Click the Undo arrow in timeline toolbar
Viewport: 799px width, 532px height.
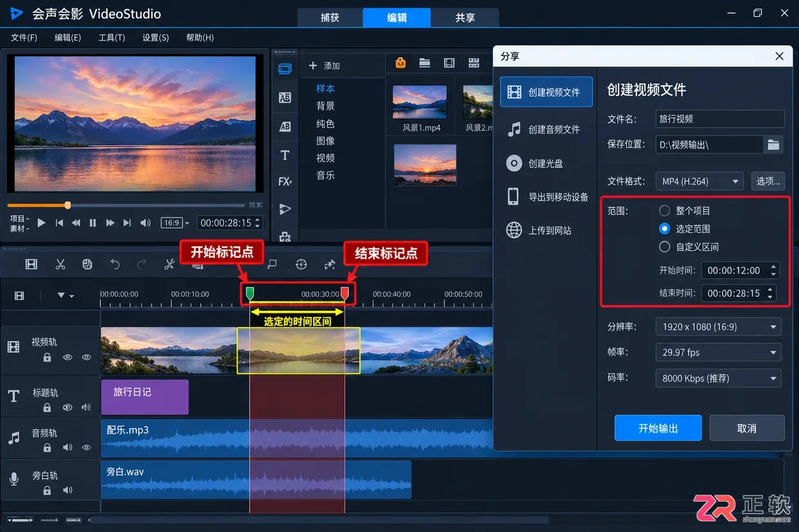115,264
